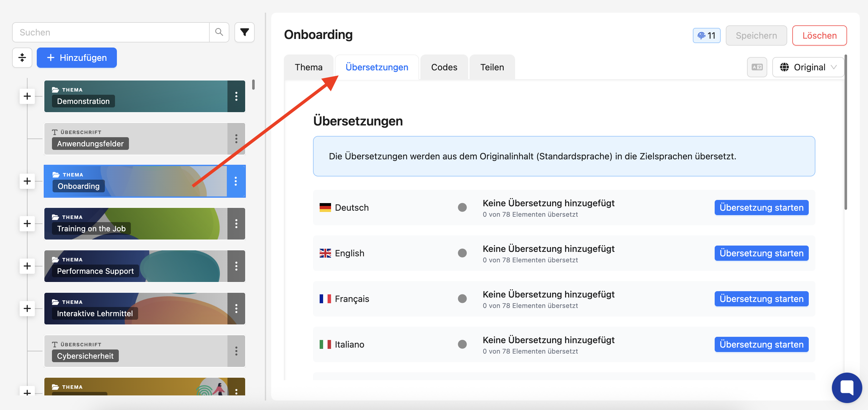Open three-dot menu for Training on the Job
The image size is (868, 410).
(x=236, y=224)
